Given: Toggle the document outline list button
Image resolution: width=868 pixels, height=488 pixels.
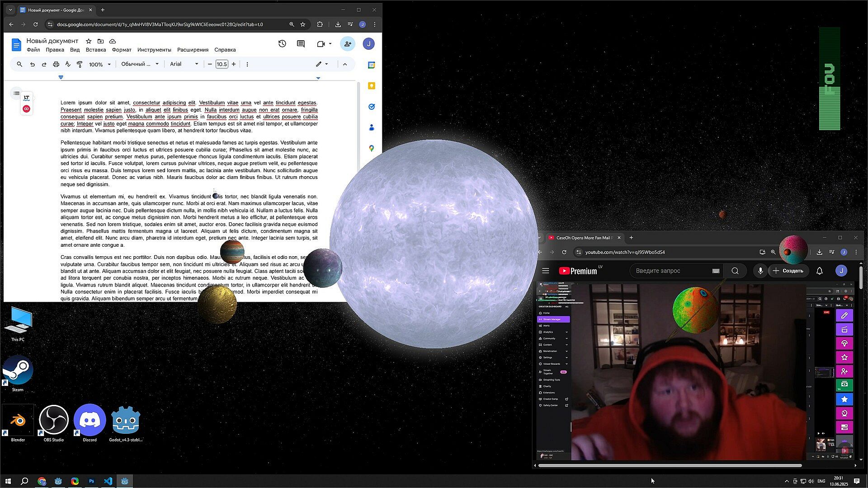Looking at the screenshot, I should 16,94.
